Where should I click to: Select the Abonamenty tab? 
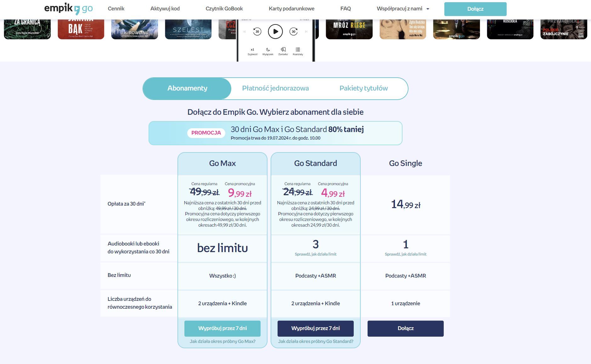pos(187,88)
